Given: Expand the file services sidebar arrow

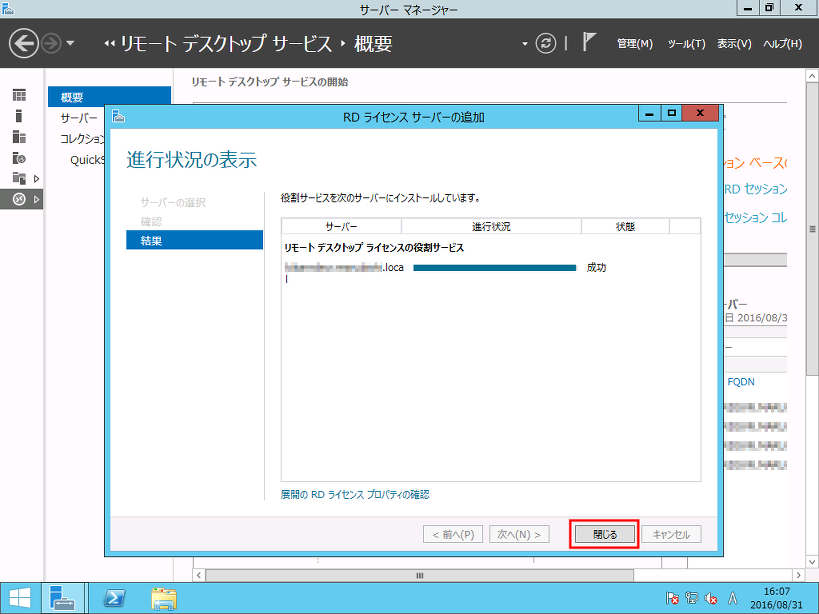Looking at the screenshot, I should click(x=36, y=180).
